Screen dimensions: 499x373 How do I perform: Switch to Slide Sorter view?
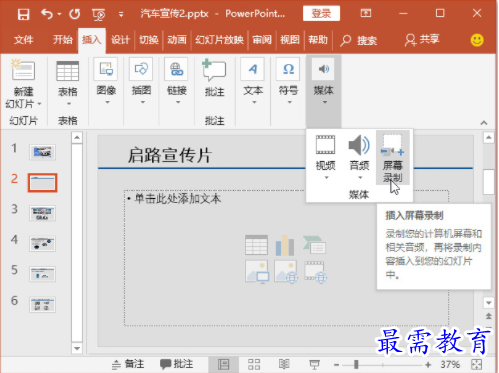[254, 364]
